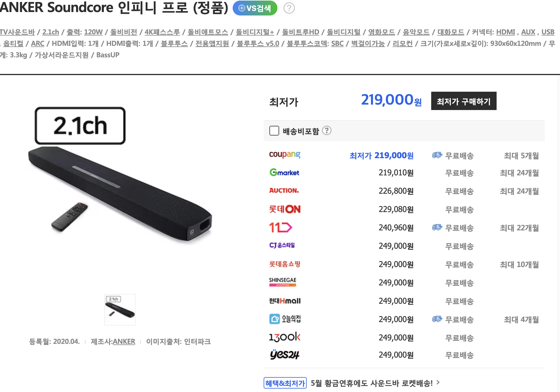560x392 pixels.
Task: Select the Auction seller logo
Action: tap(284, 191)
